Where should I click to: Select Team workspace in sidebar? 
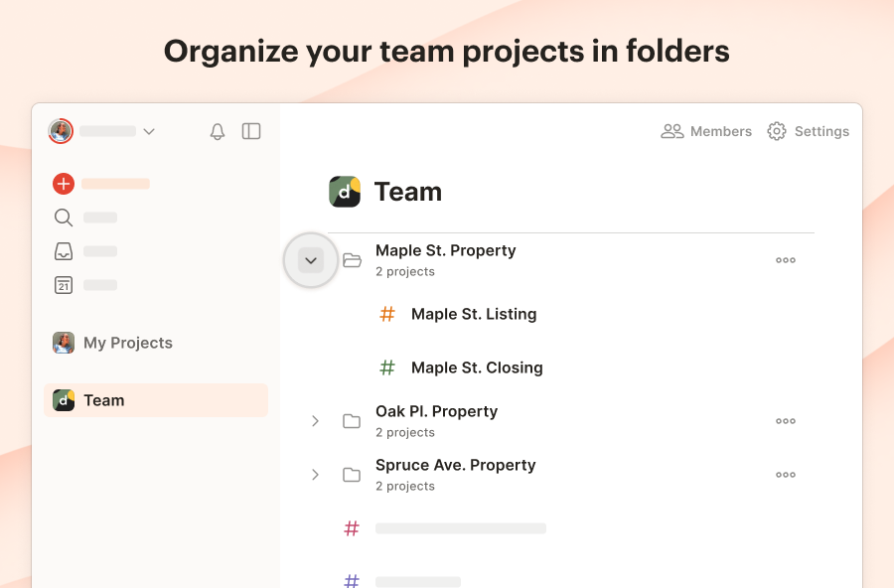pos(103,400)
